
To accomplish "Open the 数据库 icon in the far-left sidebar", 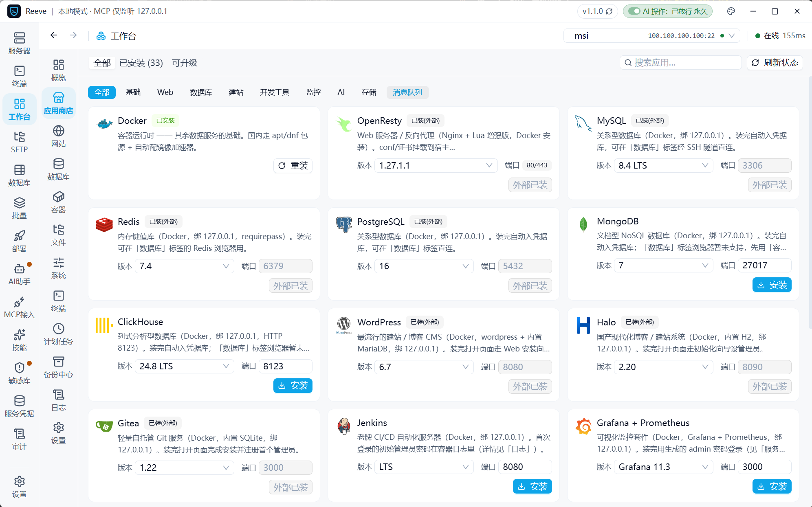I will click(x=19, y=175).
